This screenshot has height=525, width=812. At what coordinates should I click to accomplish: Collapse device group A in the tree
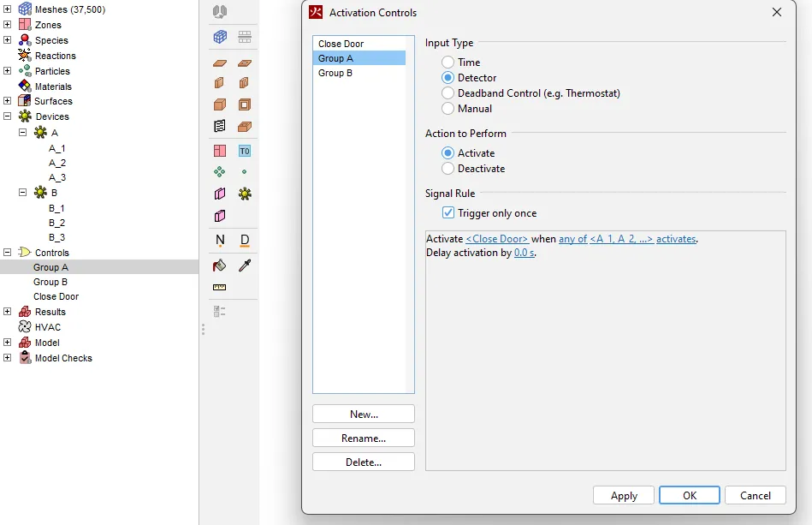pyautogui.click(x=23, y=132)
